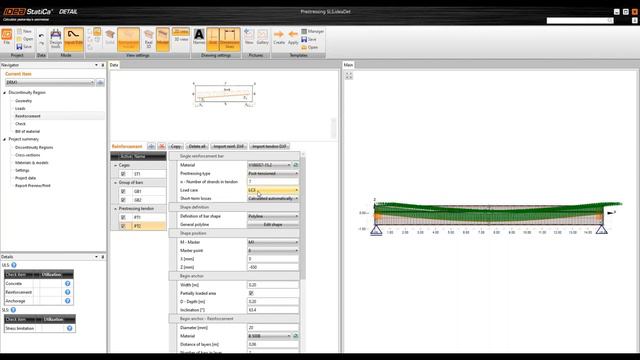640x360 pixels.
Task: Open Geometry in navigator
Action: click(23, 101)
